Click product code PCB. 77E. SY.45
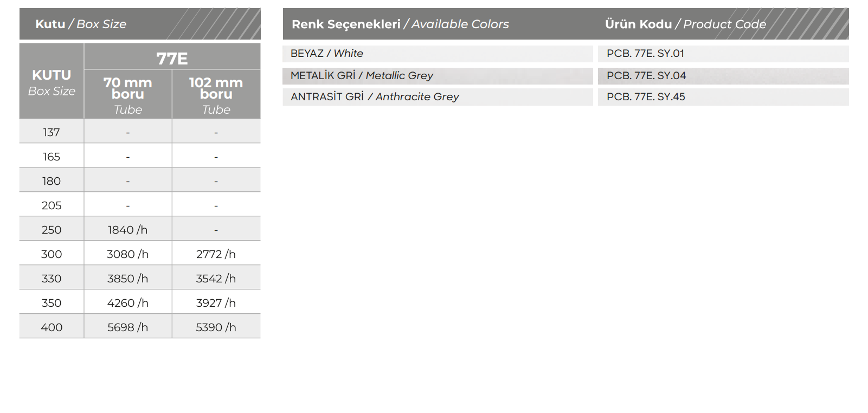868x413 pixels. pos(646,97)
